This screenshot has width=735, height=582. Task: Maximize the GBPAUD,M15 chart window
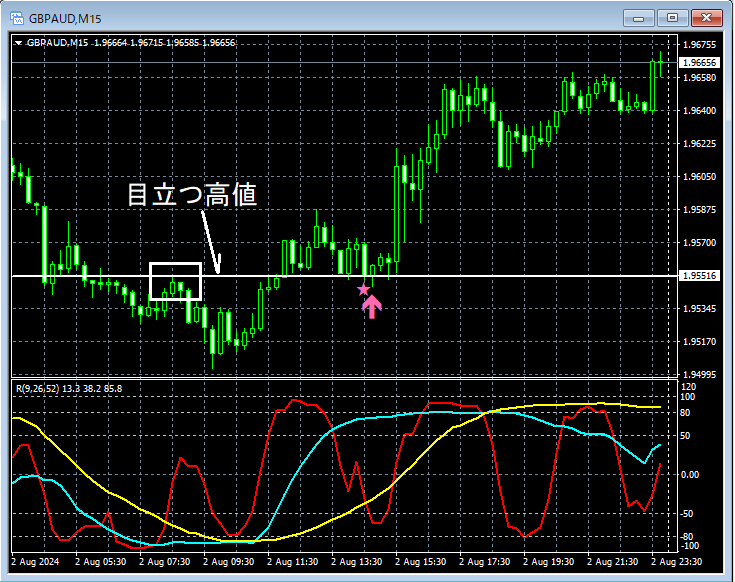point(672,18)
